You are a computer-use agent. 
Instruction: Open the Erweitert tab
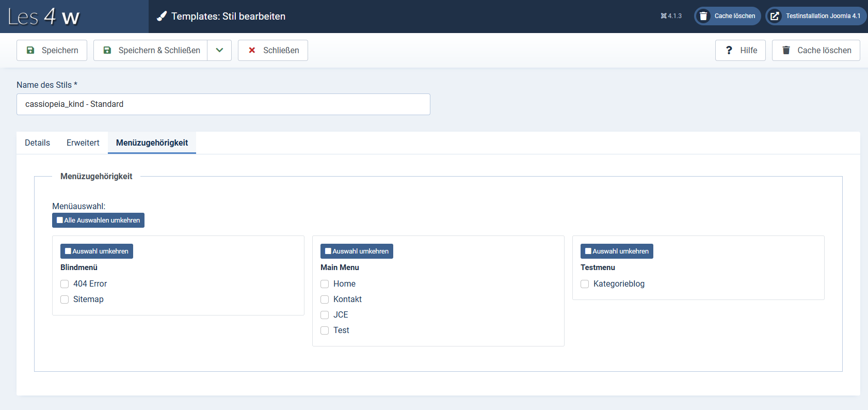coord(83,143)
